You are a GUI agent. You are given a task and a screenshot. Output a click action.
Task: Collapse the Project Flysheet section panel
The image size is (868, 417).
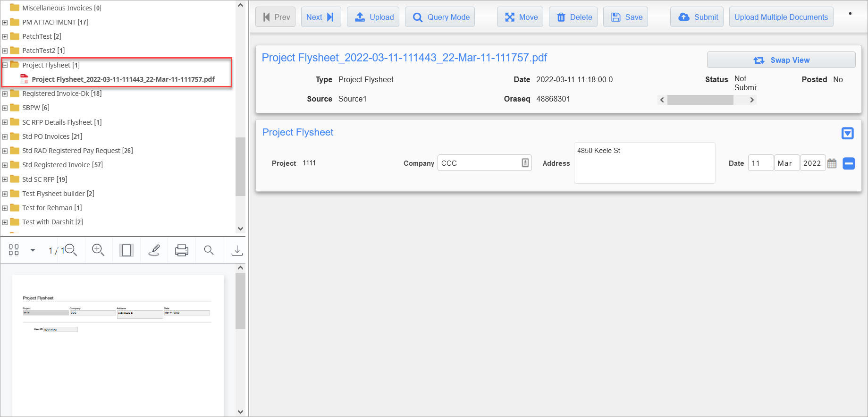[x=847, y=133]
